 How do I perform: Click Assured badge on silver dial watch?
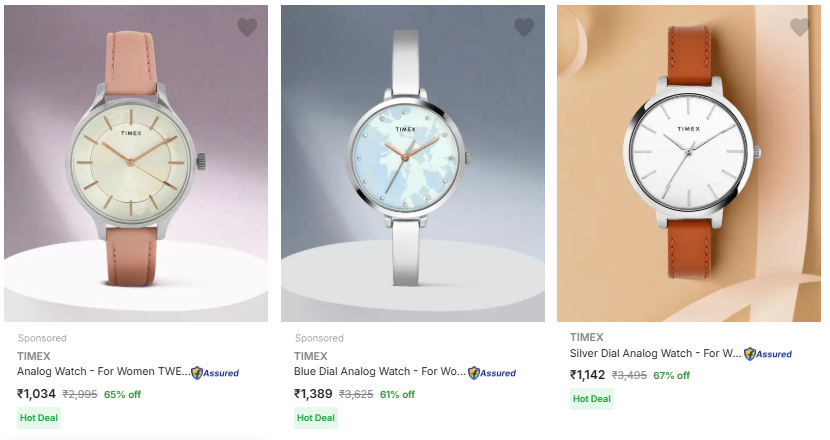point(768,354)
